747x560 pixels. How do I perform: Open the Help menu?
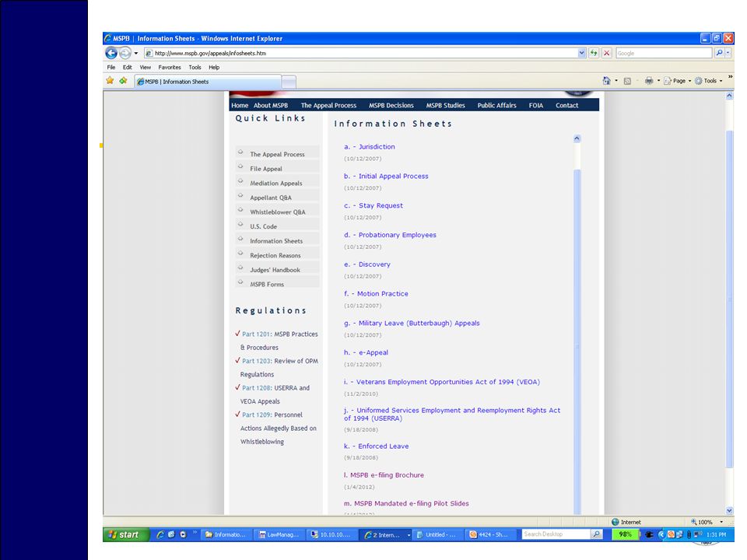point(214,67)
